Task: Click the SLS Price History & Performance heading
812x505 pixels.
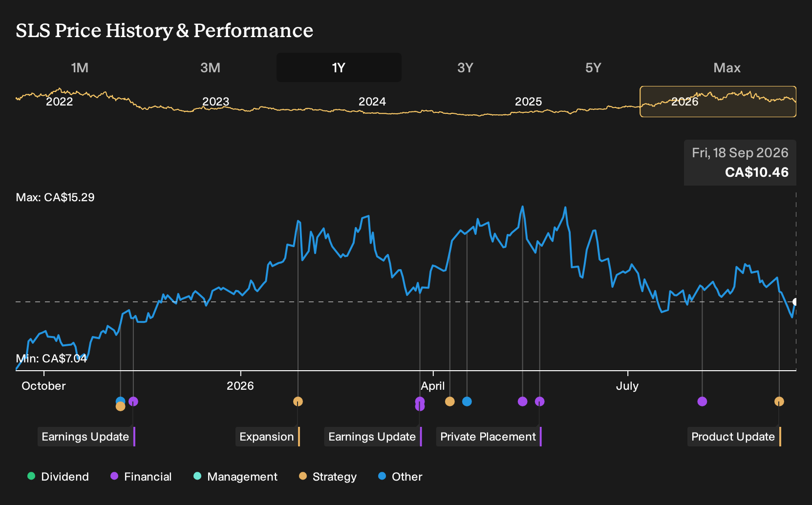Action: tap(164, 30)
